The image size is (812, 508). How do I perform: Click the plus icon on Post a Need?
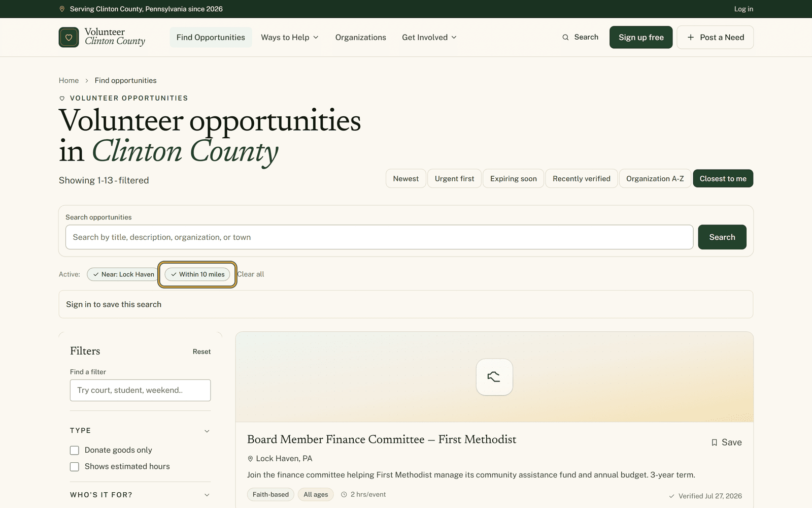pos(690,37)
